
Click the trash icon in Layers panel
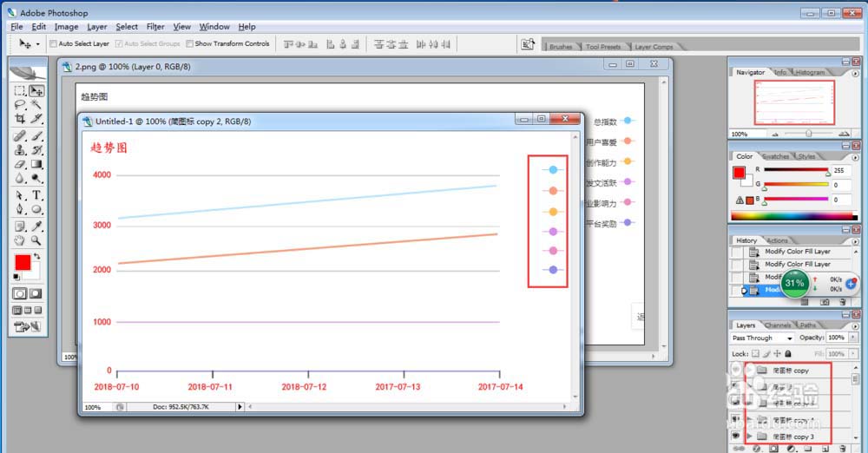843,449
